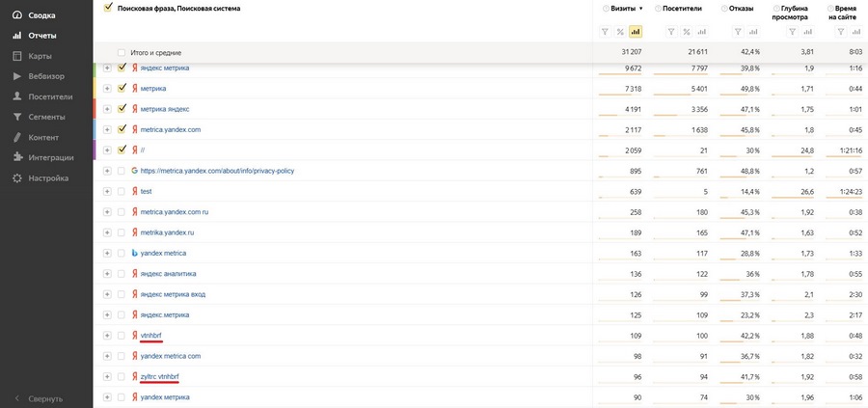Click filter icon under Визиты column
868x408 pixels.
(604, 31)
